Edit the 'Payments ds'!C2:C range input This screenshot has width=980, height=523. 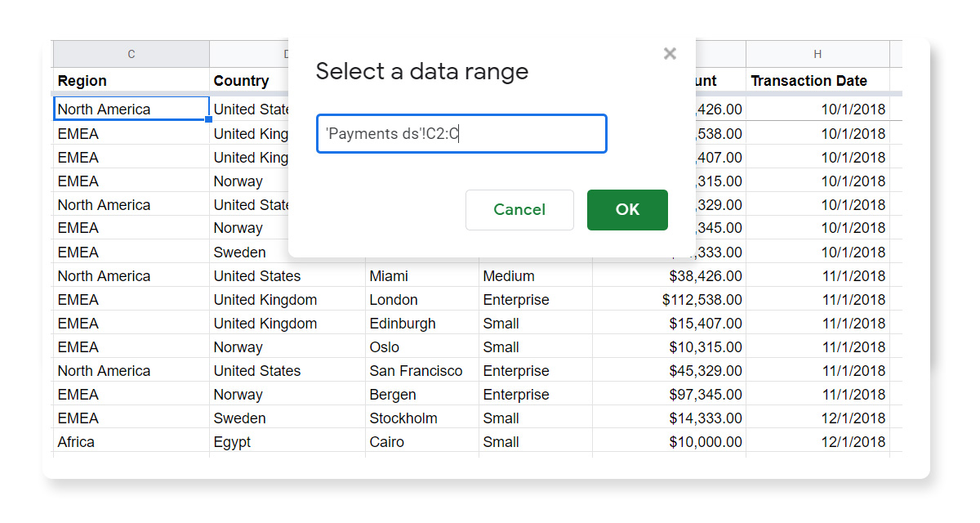[461, 133]
